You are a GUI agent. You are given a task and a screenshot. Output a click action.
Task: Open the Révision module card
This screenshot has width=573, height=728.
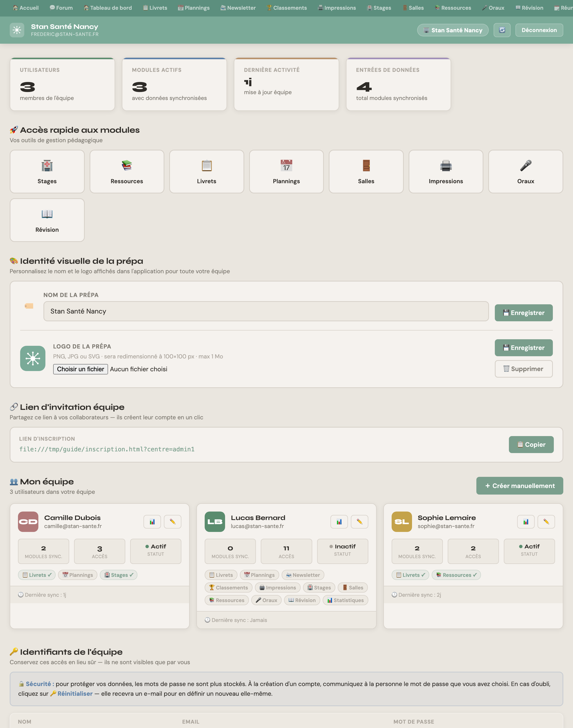click(47, 220)
